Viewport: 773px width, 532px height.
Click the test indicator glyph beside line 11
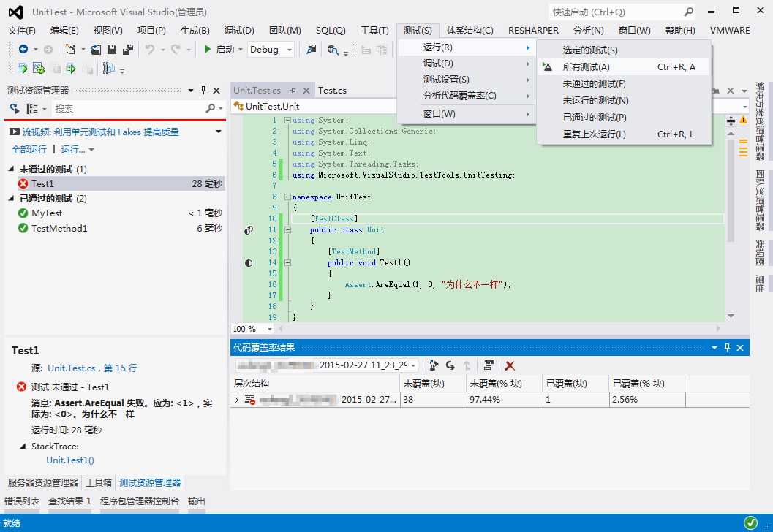[249, 230]
